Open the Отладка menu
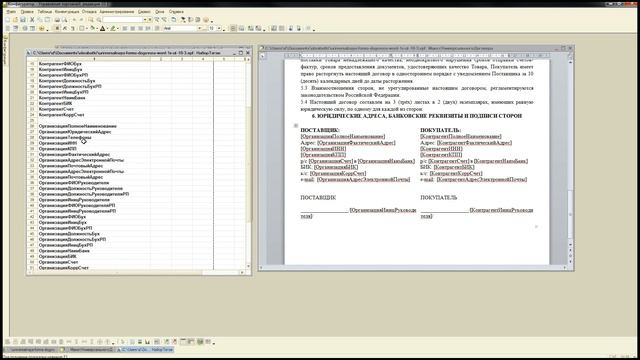 pos(89,12)
